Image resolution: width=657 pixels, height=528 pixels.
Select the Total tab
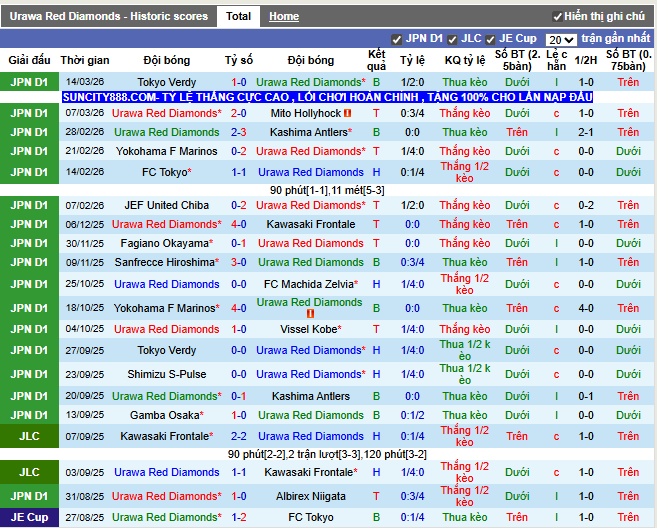(x=238, y=16)
